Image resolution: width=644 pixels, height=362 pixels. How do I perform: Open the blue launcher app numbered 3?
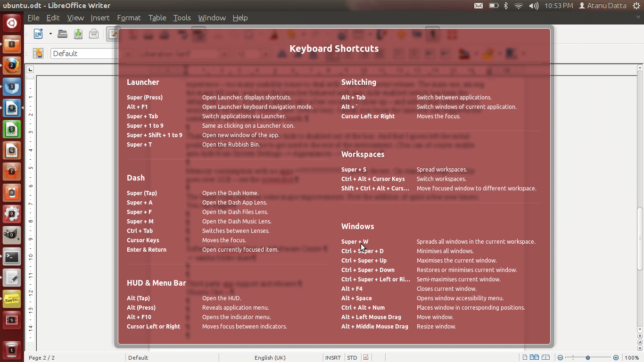pos(12,87)
